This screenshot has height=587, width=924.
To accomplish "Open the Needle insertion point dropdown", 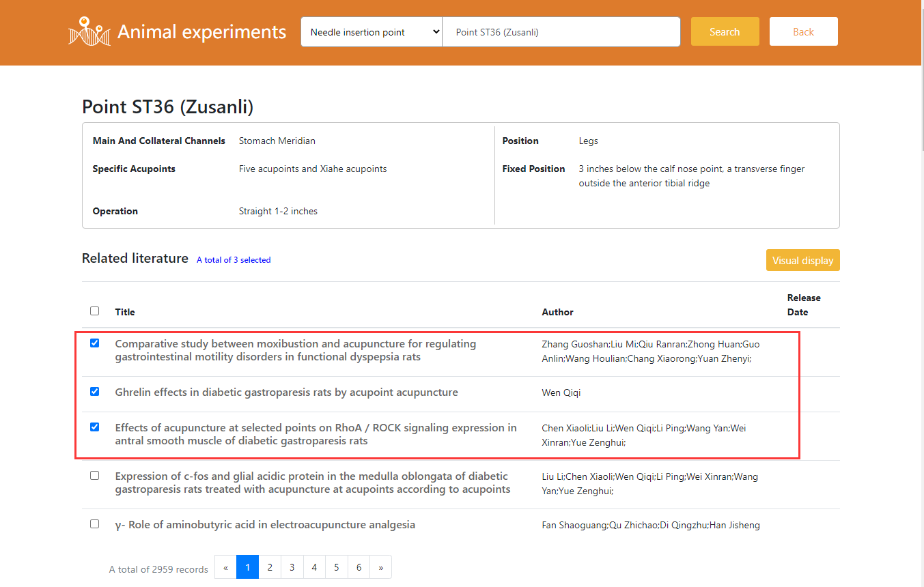I will pos(372,32).
